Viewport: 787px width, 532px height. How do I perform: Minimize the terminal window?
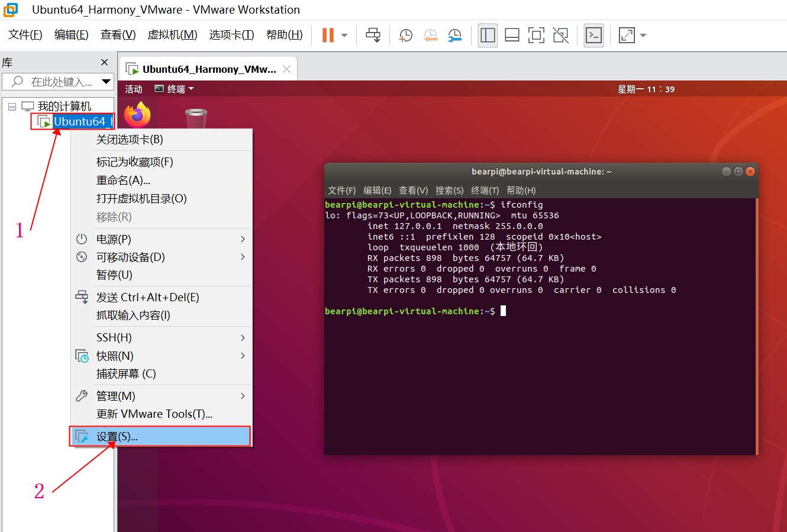727,172
